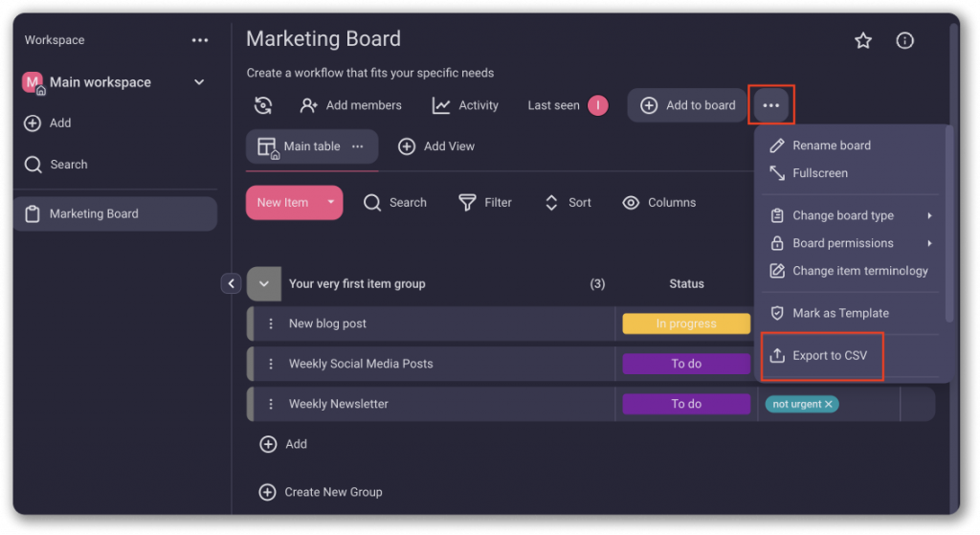Click Create New Group

pos(321,492)
